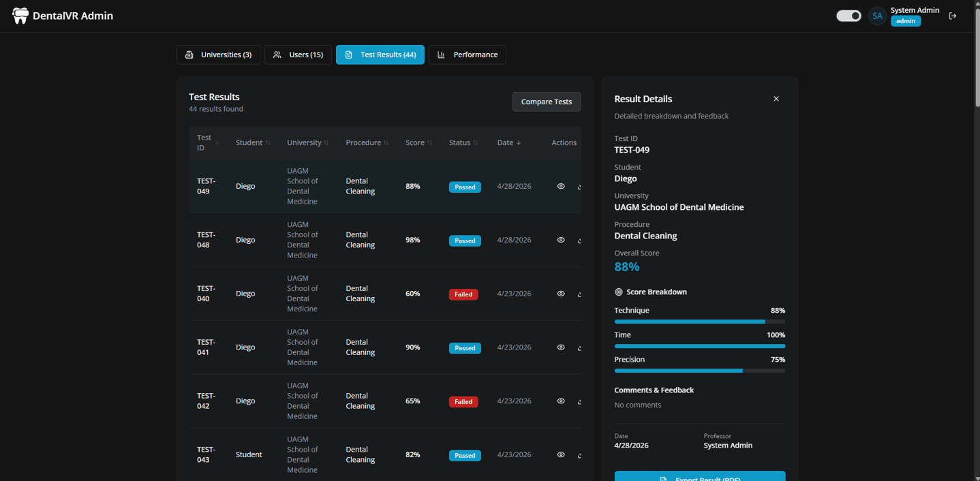Viewport: 980px width, 481px height.
Task: Open the SA user avatar
Action: [877, 16]
